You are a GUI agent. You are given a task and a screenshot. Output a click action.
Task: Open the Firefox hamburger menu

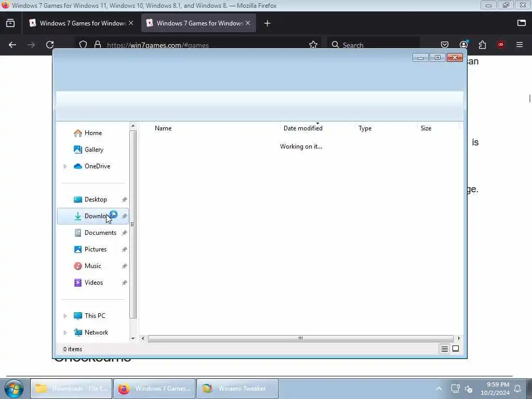[x=520, y=45]
